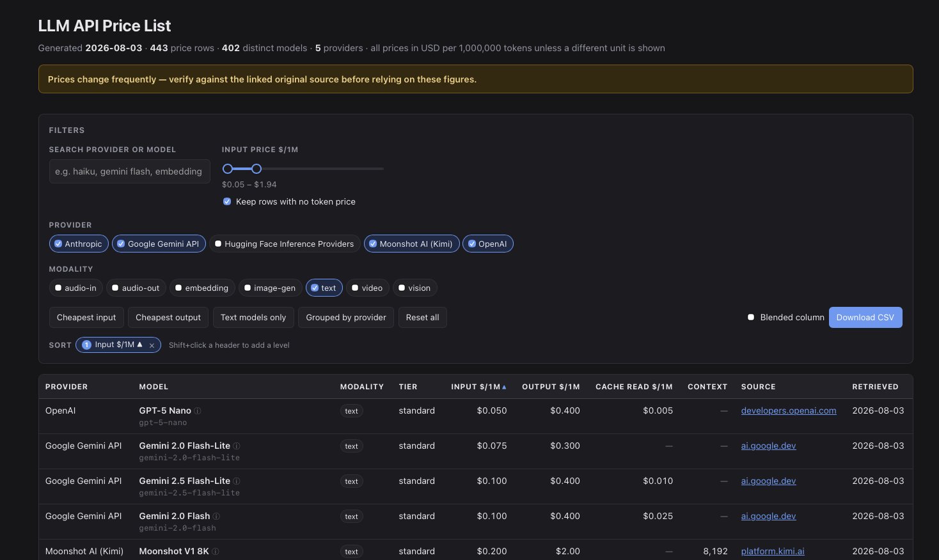Click the input price "$0.075"

492,446
